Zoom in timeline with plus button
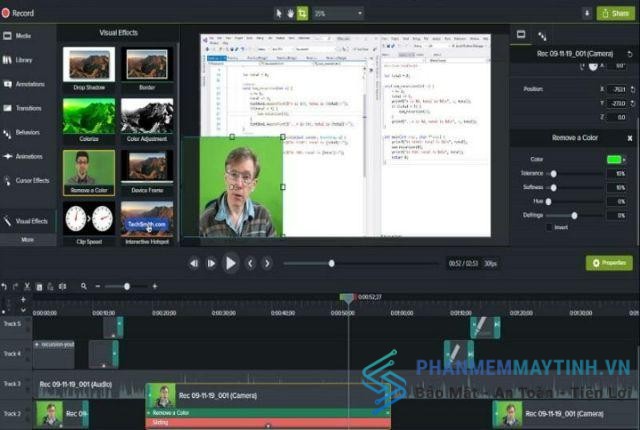640x430 pixels. 155,286
